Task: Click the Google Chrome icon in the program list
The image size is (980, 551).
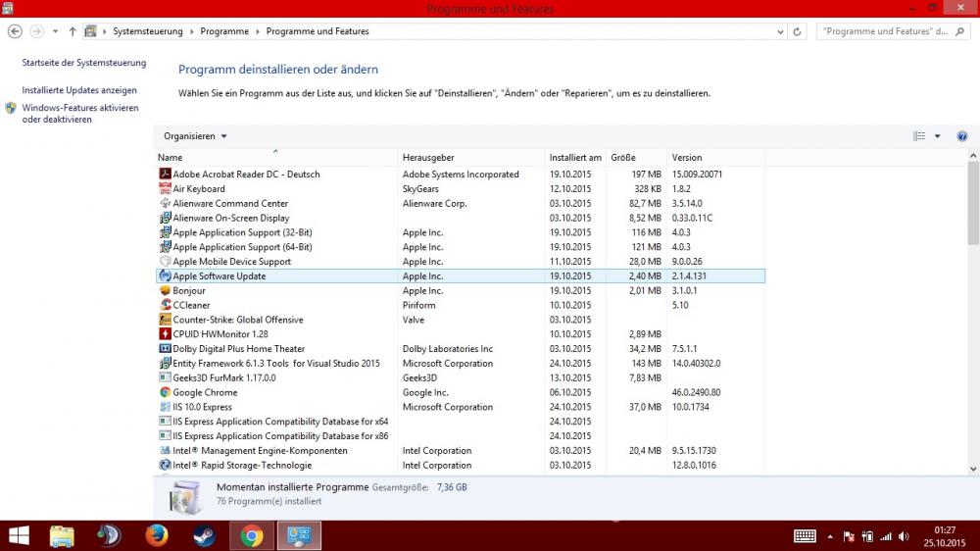Action: point(165,392)
